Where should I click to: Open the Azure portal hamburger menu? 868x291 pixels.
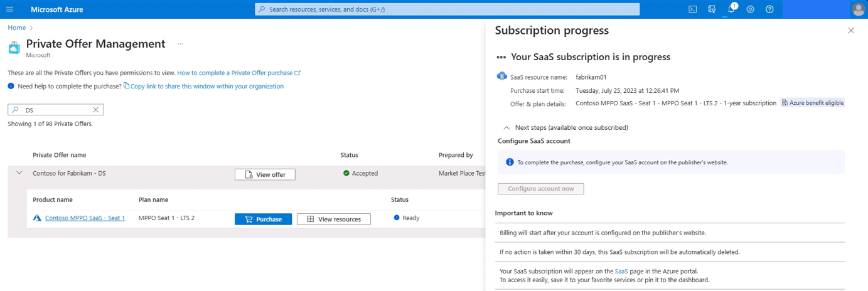(9, 9)
